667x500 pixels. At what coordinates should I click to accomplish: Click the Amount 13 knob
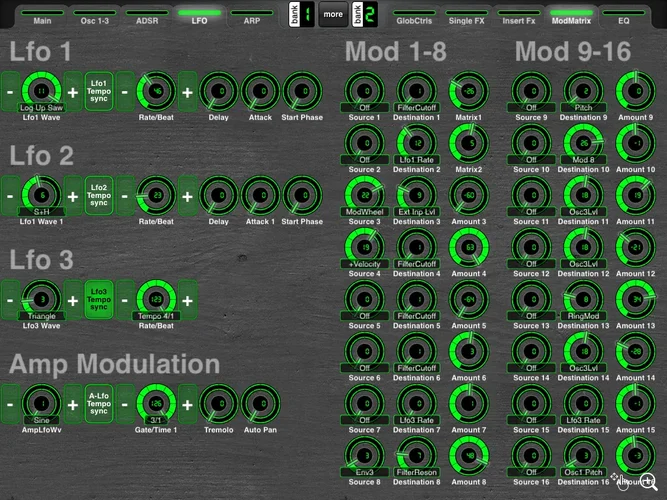633,299
